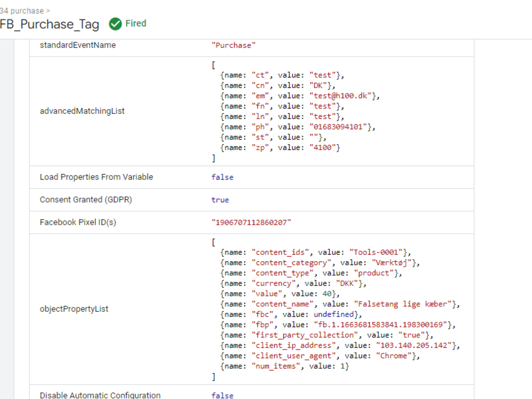This screenshot has width=532, height=399.
Task: Click the objectPropertyList property label
Action: click(74, 309)
